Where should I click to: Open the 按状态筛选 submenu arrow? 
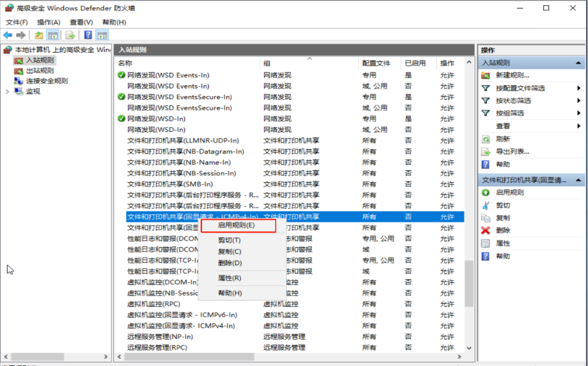(x=579, y=101)
